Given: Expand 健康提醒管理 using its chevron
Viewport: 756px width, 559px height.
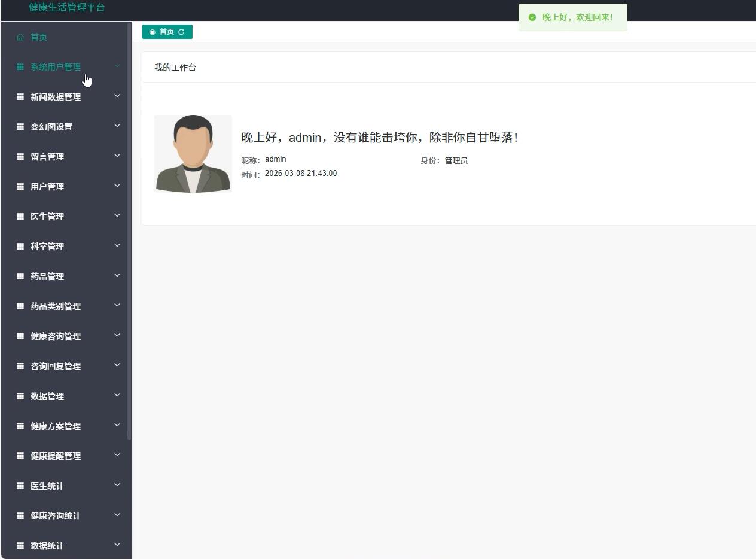Looking at the screenshot, I should (117, 455).
